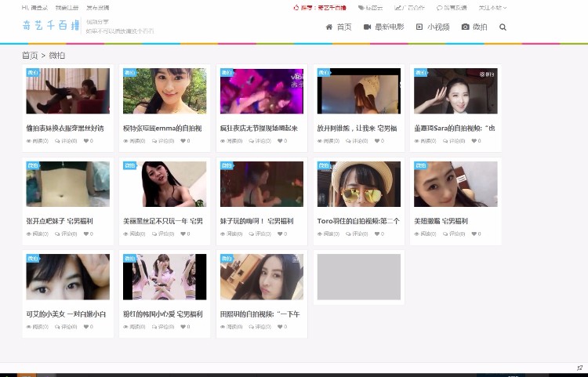Click the eye views icon under 可艾的小美女 card
The image size is (588, 377).
pos(29,327)
